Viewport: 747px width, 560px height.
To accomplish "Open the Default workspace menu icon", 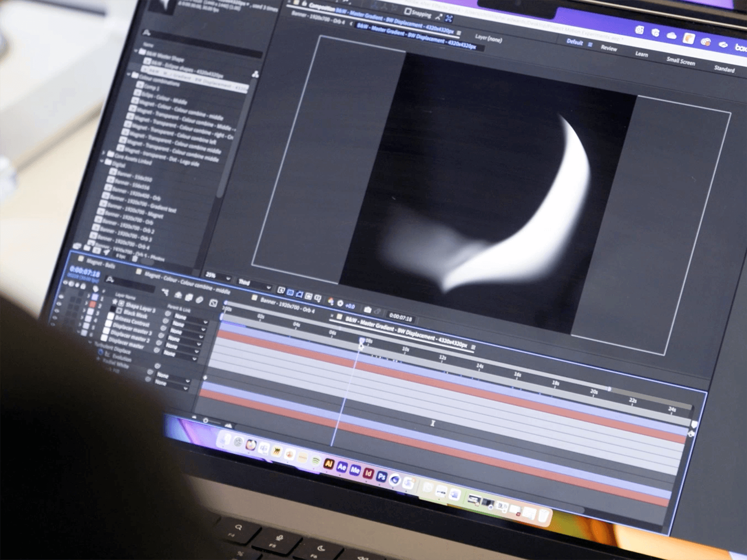I will click(590, 45).
